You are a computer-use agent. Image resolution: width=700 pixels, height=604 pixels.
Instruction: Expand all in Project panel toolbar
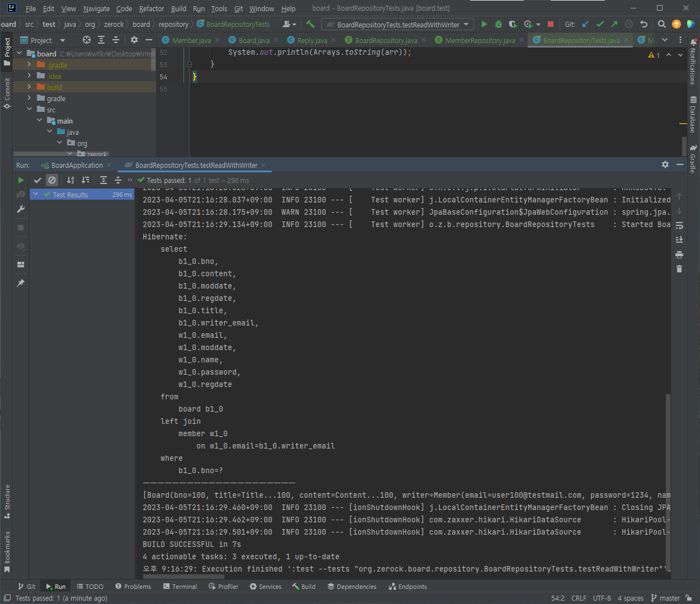coord(101,40)
